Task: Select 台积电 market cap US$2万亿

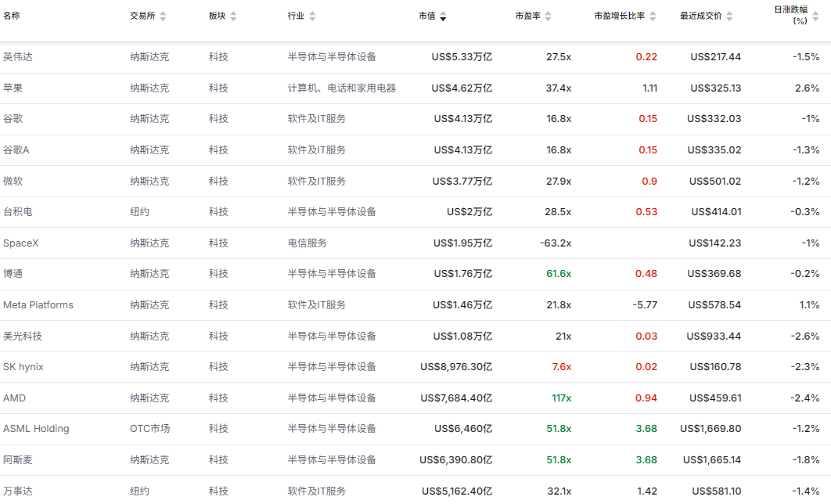Action: coord(469,212)
